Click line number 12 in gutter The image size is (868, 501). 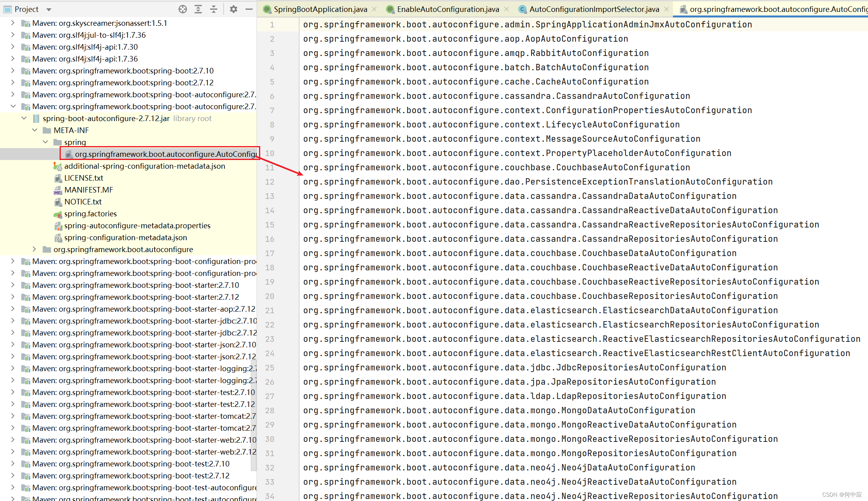pos(270,182)
